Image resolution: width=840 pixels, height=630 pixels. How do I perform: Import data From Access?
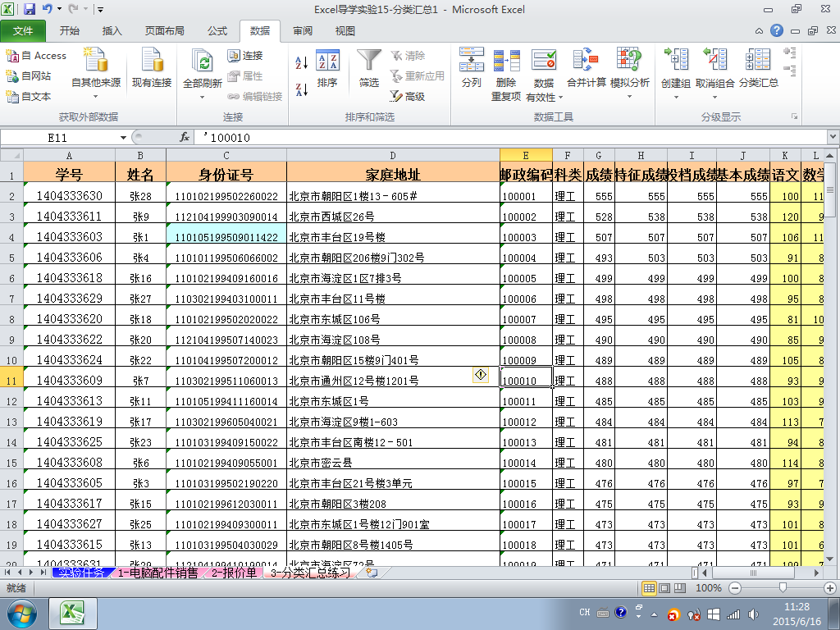pos(36,56)
